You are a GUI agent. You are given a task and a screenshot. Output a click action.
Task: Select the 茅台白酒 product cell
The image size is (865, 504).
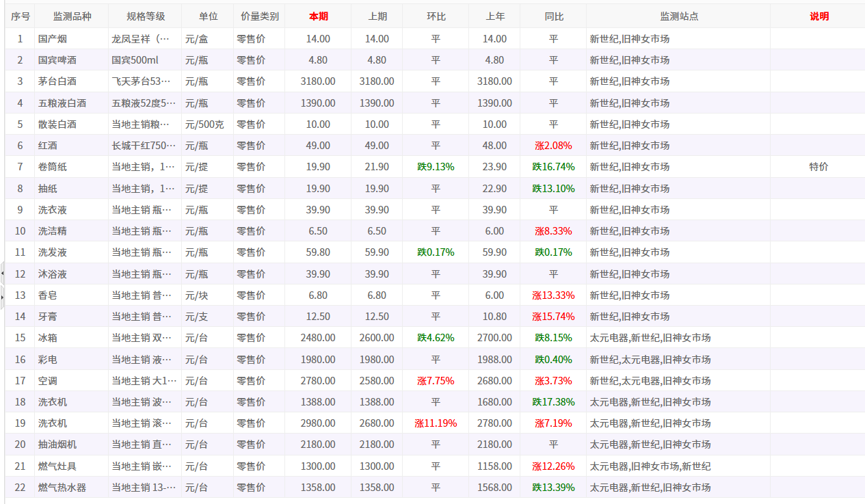pyautogui.click(x=71, y=81)
